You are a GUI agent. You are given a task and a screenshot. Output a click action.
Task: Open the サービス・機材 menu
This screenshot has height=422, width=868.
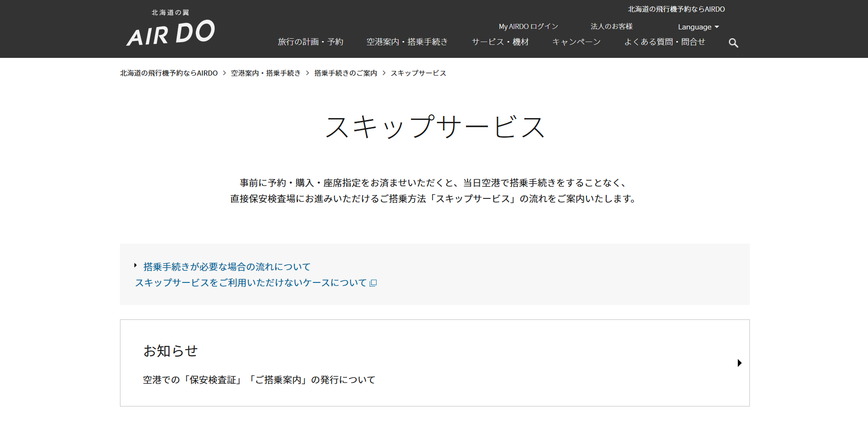pos(500,42)
